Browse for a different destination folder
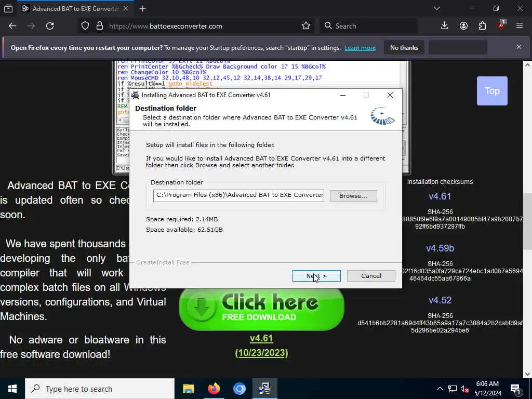The height and width of the screenshot is (399, 532). pos(353,196)
